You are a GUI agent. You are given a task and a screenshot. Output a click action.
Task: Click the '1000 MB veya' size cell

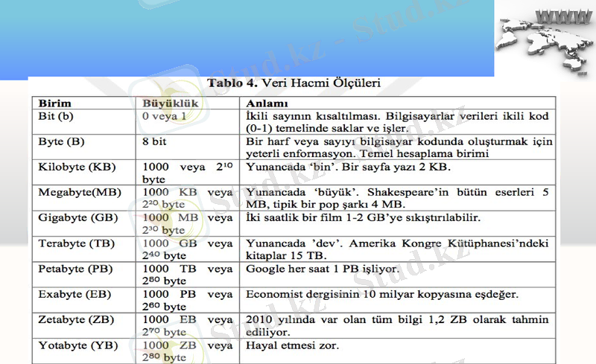[188, 224]
